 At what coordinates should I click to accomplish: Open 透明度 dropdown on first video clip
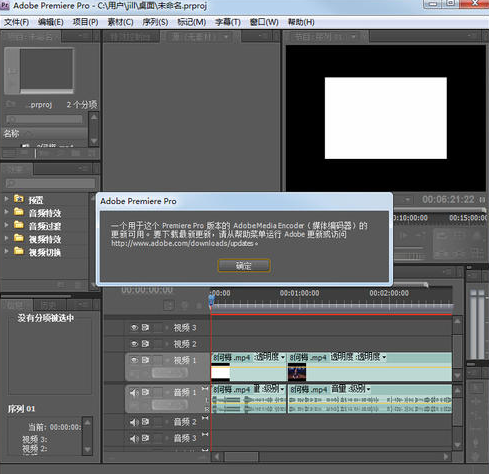pyautogui.click(x=283, y=357)
